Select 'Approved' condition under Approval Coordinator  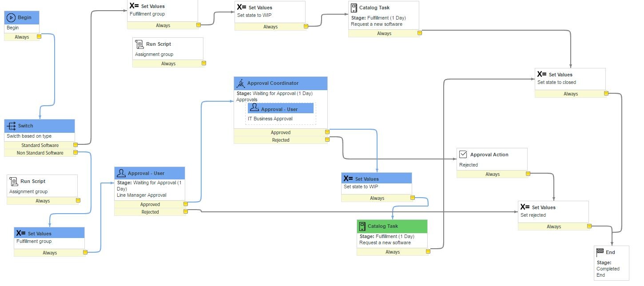[x=281, y=132]
